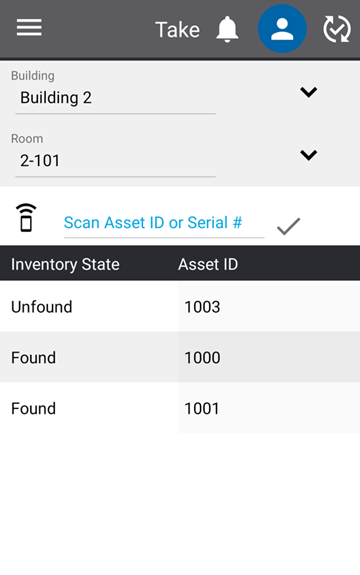This screenshot has width=360, height=575.
Task: Expand the Building dropdown chevron
Action: pyautogui.click(x=308, y=92)
